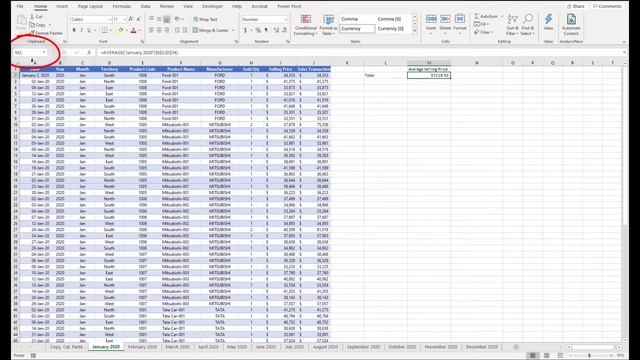Expand the formula bar

(624, 52)
